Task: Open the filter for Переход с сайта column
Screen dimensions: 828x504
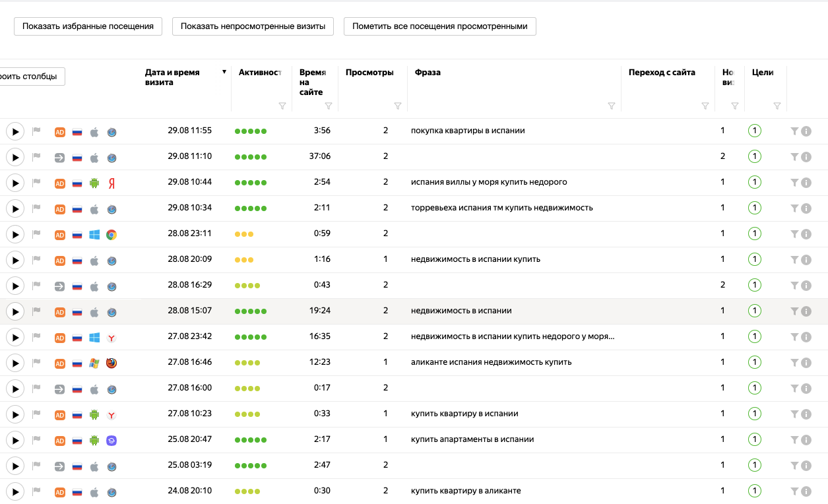Action: tap(705, 106)
